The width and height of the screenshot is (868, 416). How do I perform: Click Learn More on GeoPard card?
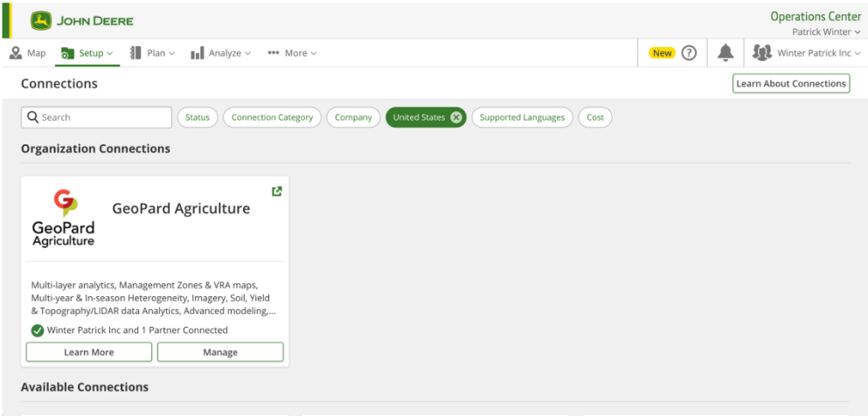89,352
